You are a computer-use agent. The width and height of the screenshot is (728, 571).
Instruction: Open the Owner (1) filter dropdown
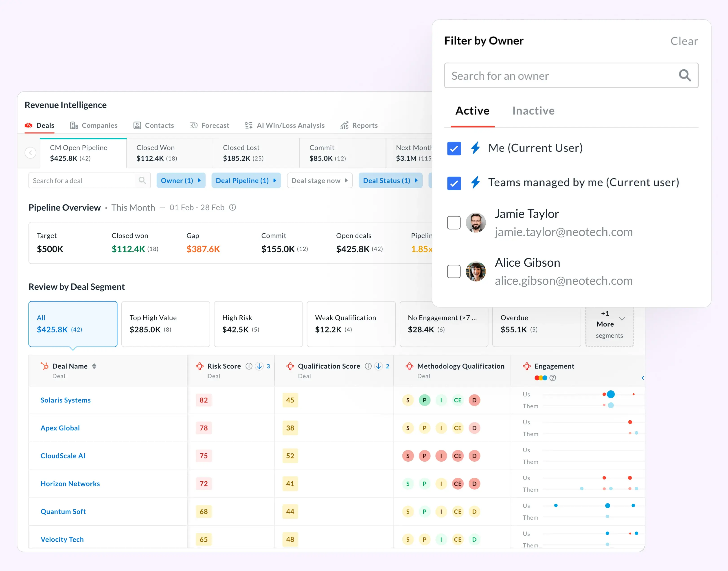coord(181,180)
